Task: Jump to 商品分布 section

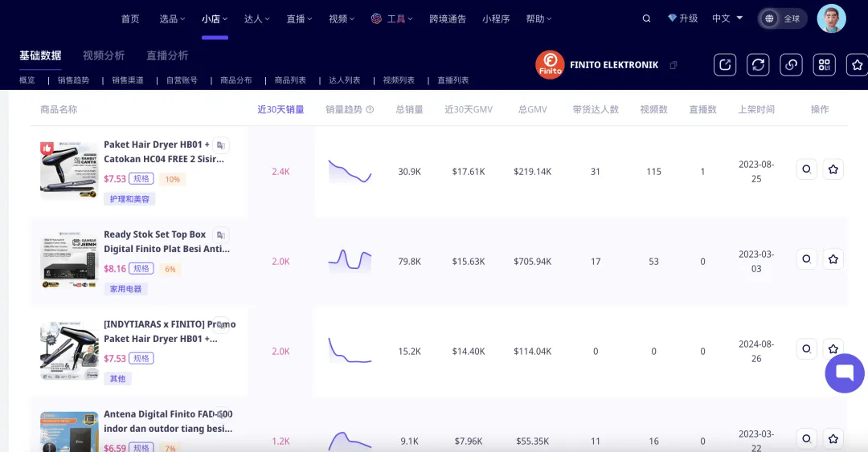Action: tap(235, 80)
